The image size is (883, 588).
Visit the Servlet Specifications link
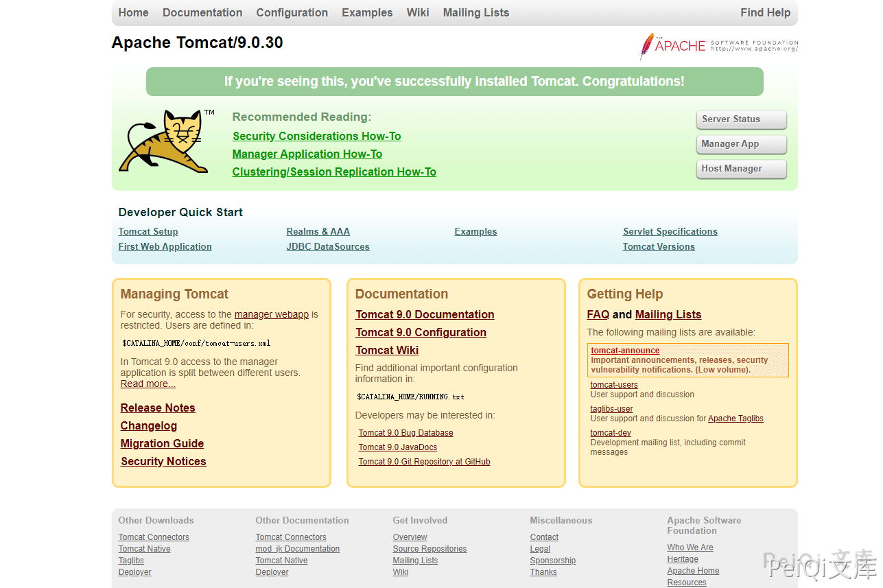coord(670,231)
